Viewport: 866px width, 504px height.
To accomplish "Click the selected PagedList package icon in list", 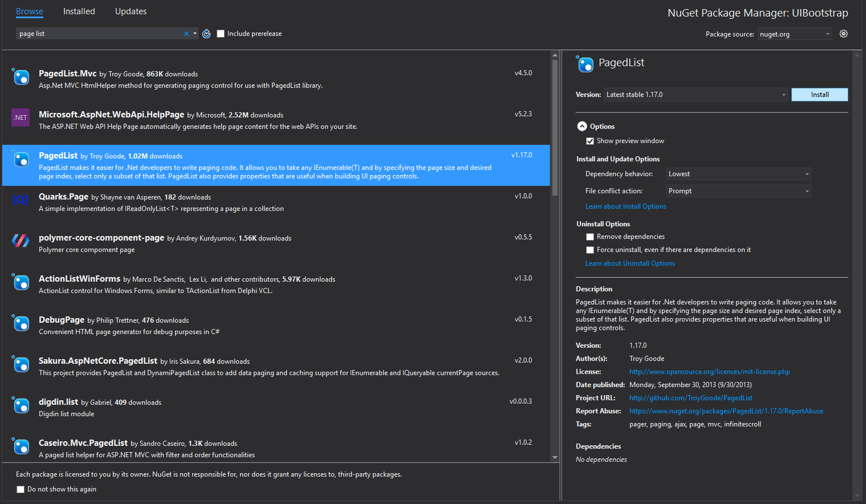I will (x=21, y=158).
